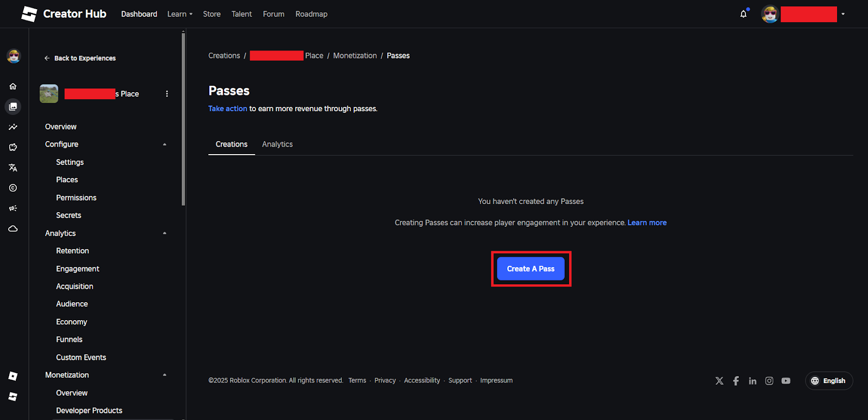868x420 pixels.
Task: Click the Take action link
Action: click(228, 109)
